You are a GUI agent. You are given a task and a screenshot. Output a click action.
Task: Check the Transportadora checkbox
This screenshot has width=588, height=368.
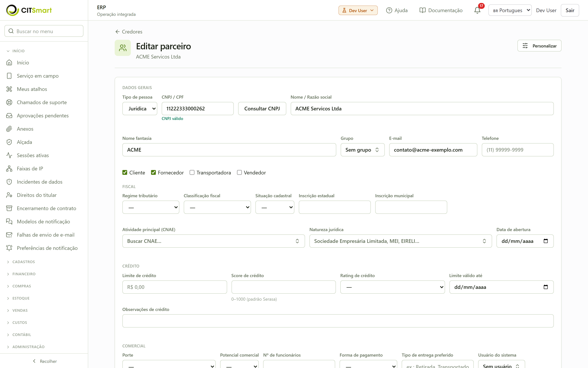click(x=192, y=173)
